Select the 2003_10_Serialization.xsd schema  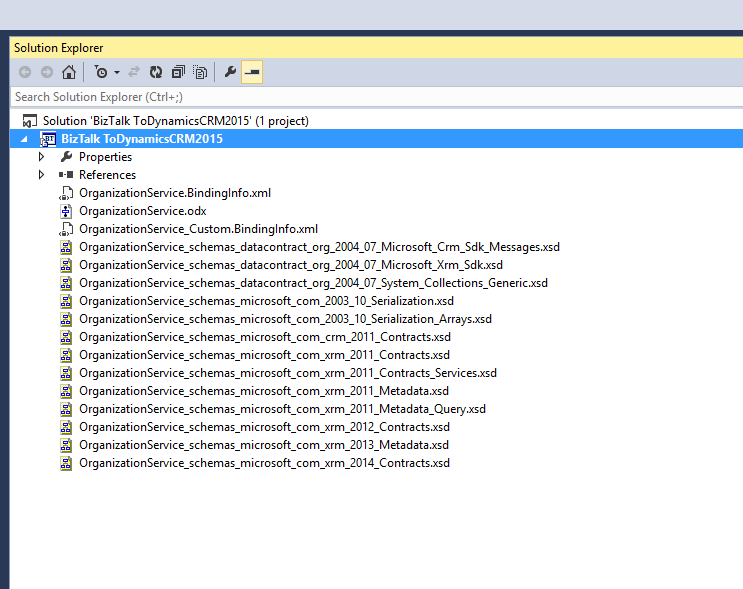tap(266, 301)
